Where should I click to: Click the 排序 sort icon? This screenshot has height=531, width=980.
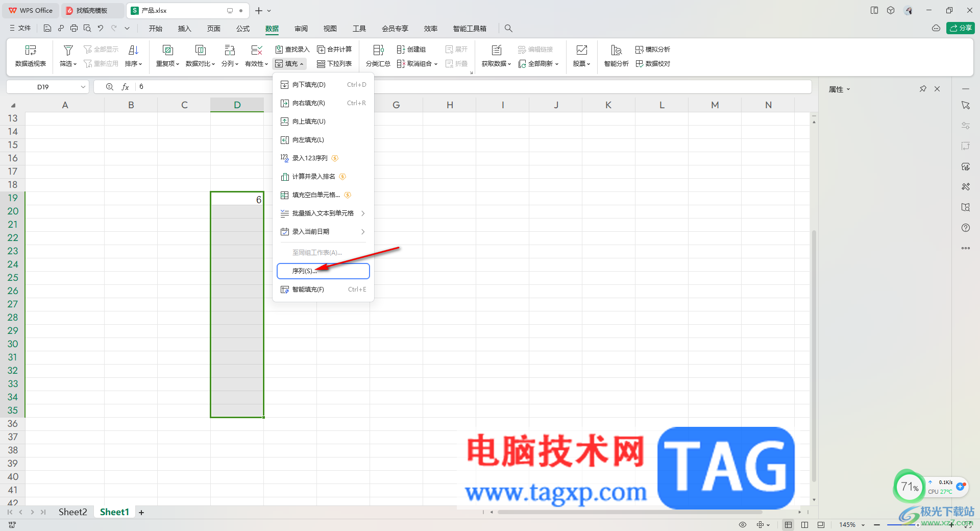click(133, 50)
